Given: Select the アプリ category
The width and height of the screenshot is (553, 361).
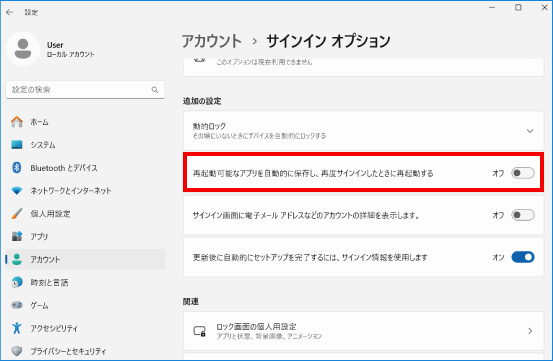Looking at the screenshot, I should click(85, 236).
